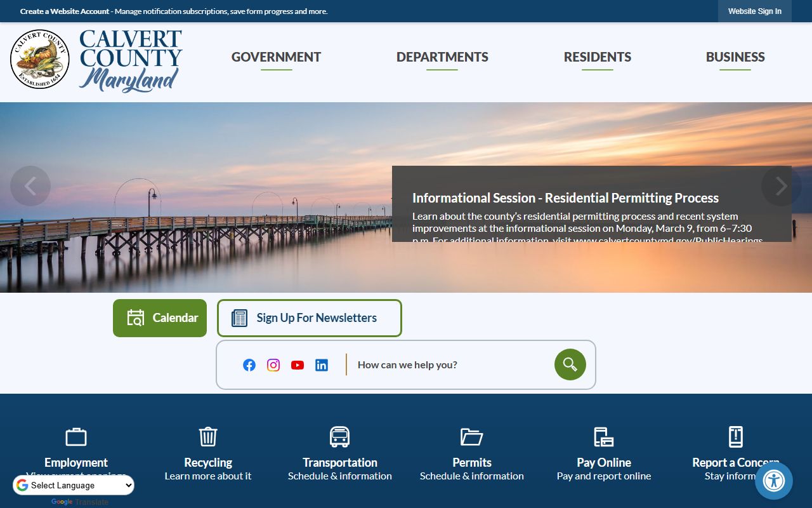
Task: Click the Website Sign In button
Action: (x=755, y=11)
